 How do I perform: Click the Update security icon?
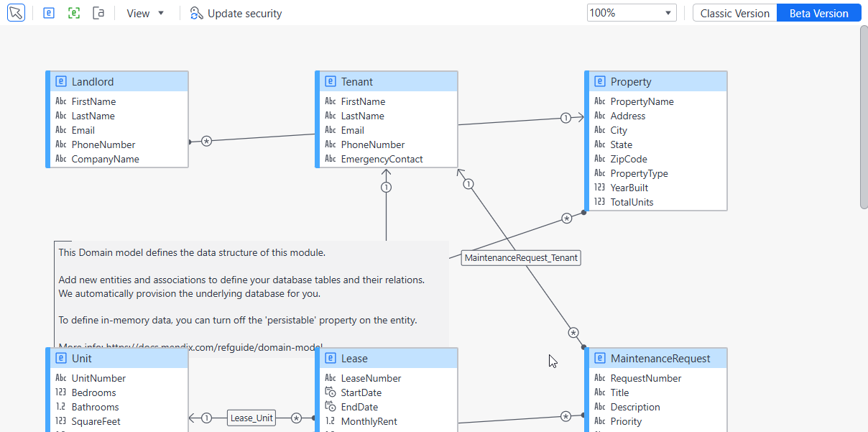click(x=196, y=13)
